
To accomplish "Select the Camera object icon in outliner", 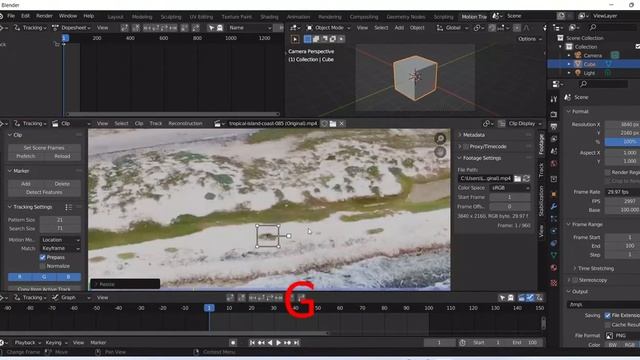I will (578, 56).
